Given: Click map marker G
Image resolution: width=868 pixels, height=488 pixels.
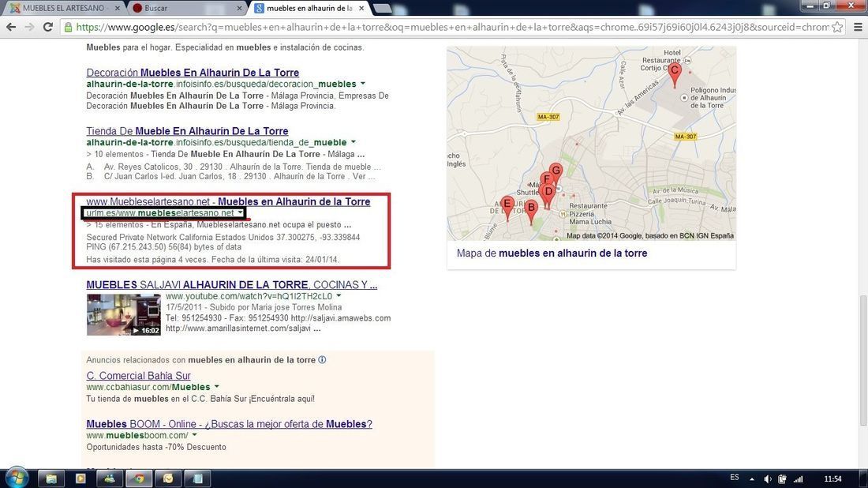Looking at the screenshot, I should [556, 172].
